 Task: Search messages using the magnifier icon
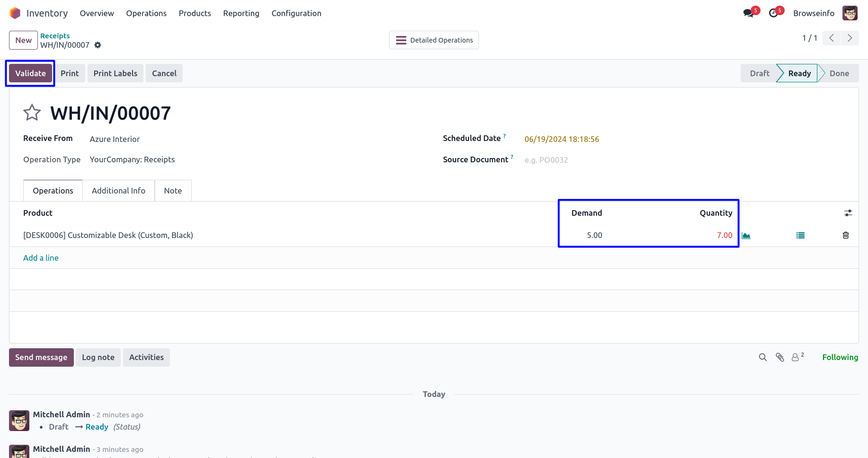tap(763, 358)
